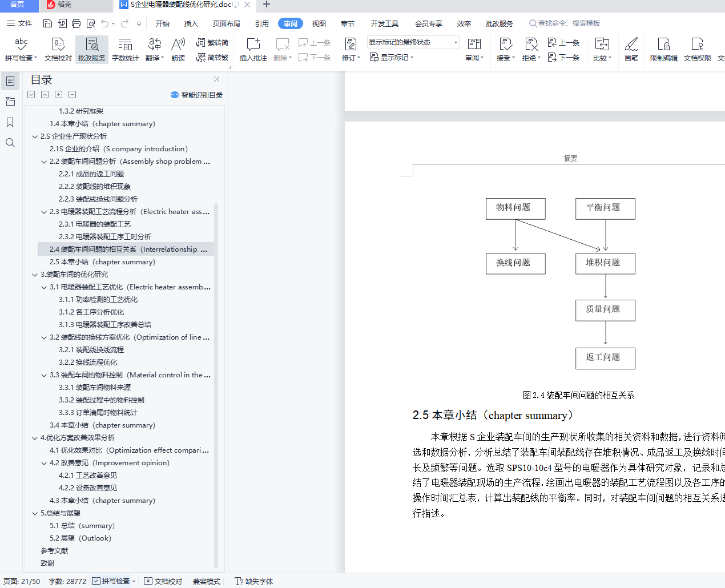
Task: Click the redo arrow icon
Action: pyautogui.click(x=124, y=23)
